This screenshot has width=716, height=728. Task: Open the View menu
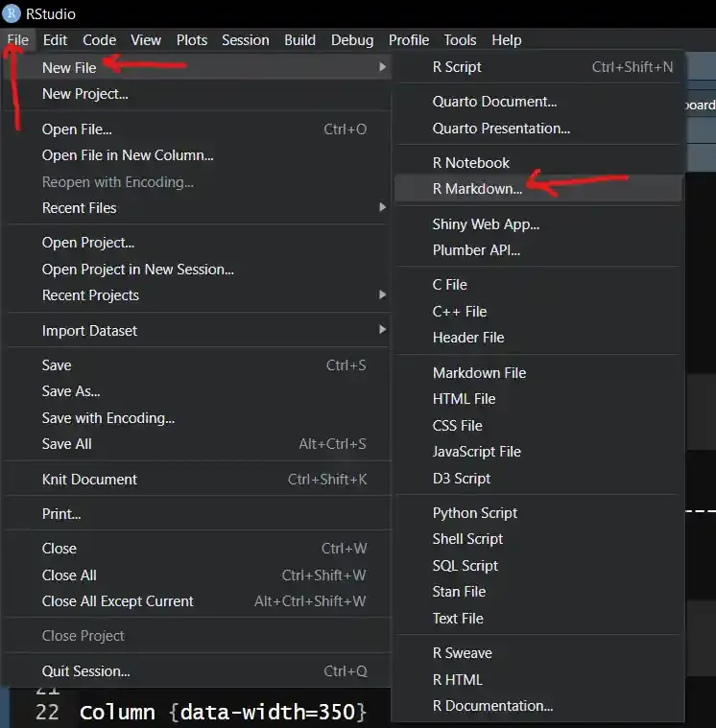[x=146, y=40]
